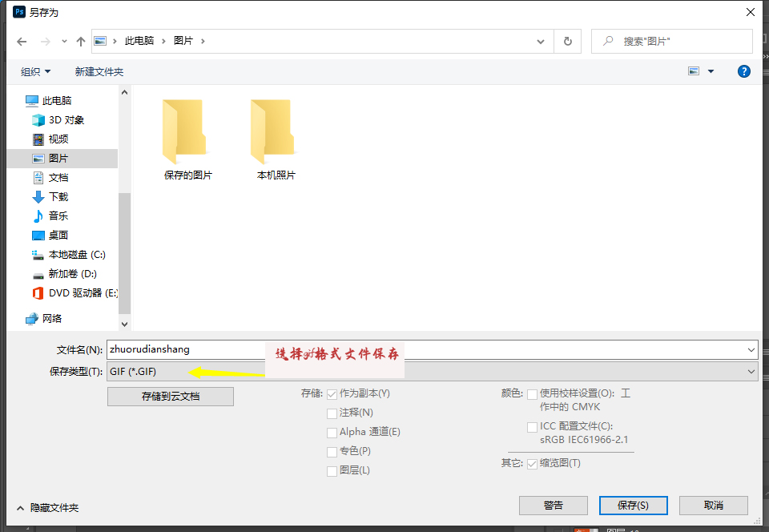The height and width of the screenshot is (532, 769).
Task: Click the Photoshop logo in the title bar
Action: click(18, 12)
